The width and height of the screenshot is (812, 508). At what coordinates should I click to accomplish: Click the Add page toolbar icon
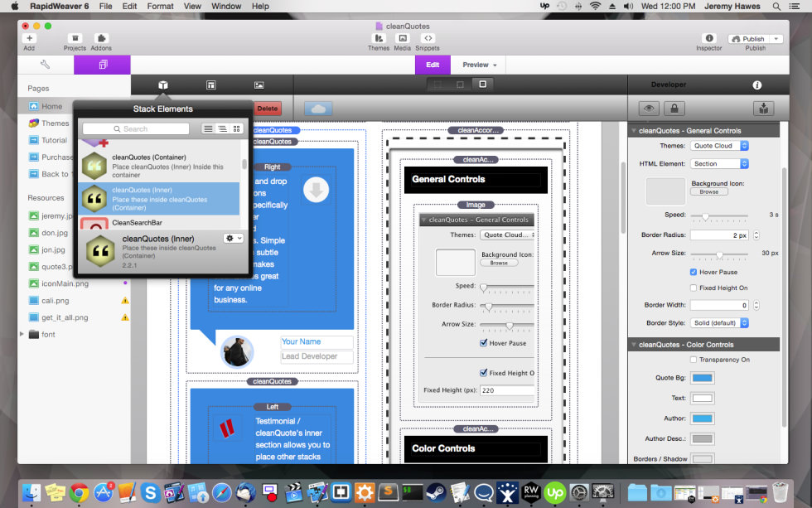(x=29, y=38)
